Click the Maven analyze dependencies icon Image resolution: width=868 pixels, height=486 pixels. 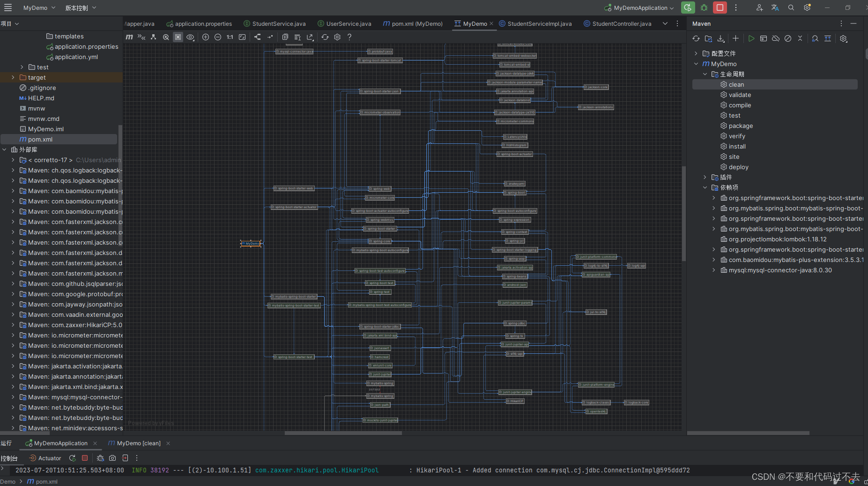click(815, 39)
